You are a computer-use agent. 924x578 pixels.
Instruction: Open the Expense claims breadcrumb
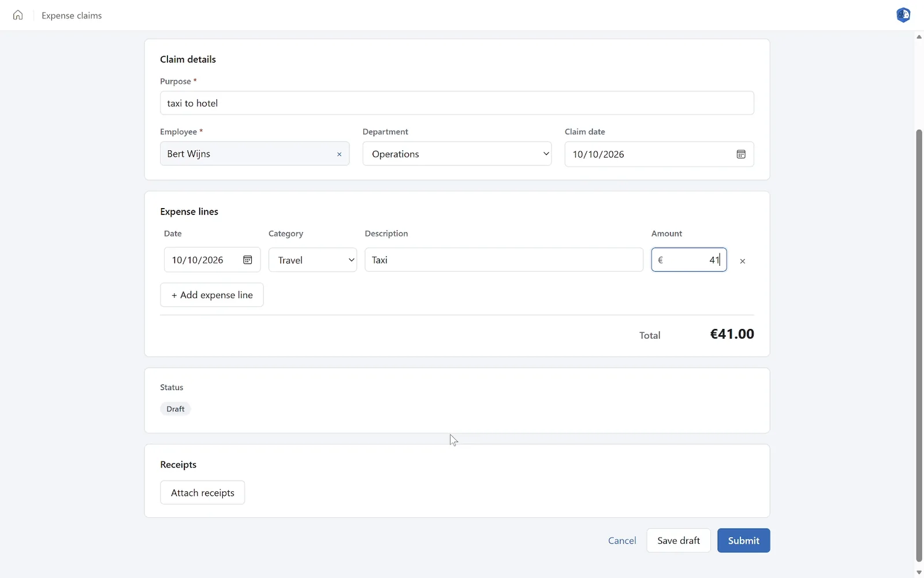tap(72, 16)
